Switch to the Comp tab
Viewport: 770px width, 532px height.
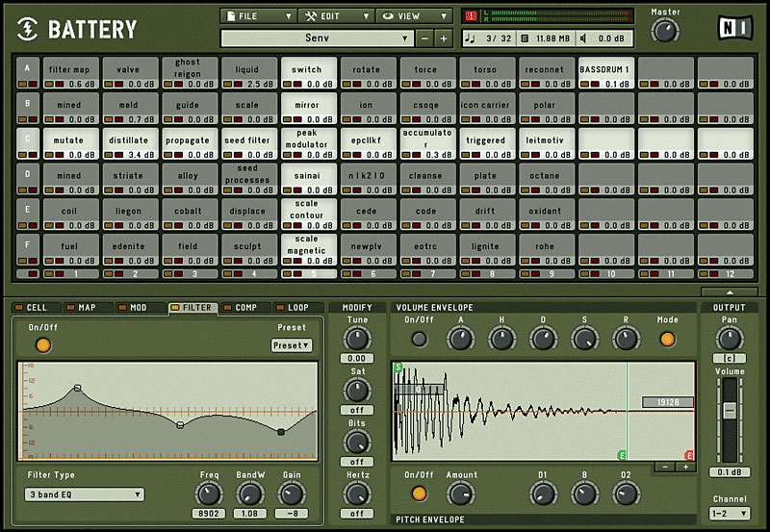coord(244,308)
